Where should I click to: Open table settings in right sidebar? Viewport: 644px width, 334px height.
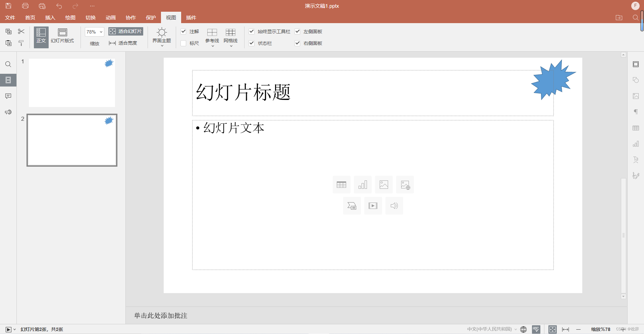pyautogui.click(x=636, y=128)
